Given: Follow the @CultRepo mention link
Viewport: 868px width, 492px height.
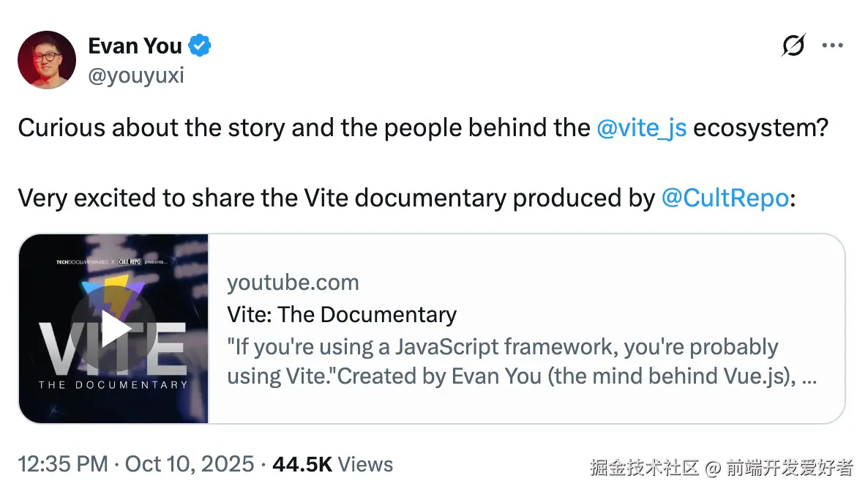Looking at the screenshot, I should [724, 198].
